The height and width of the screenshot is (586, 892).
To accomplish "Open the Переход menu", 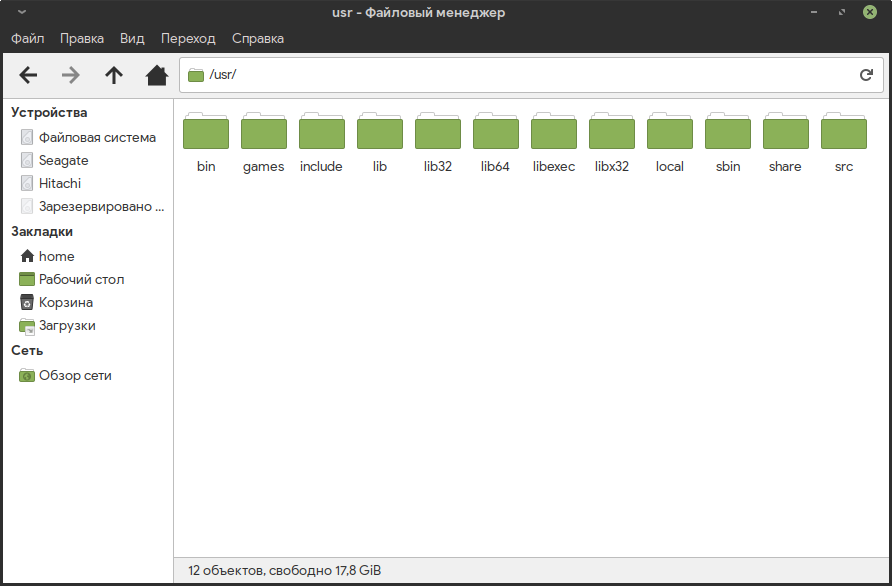I will [188, 39].
